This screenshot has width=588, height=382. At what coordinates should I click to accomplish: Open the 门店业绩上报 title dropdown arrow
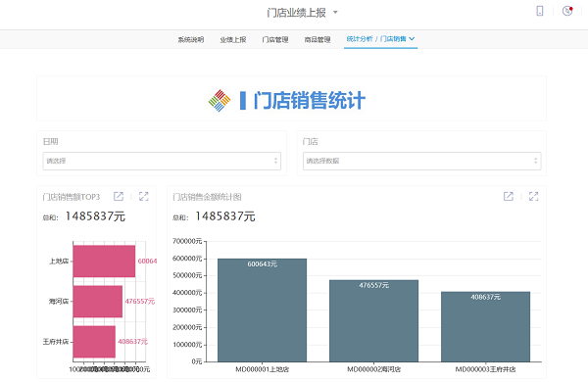(x=335, y=13)
